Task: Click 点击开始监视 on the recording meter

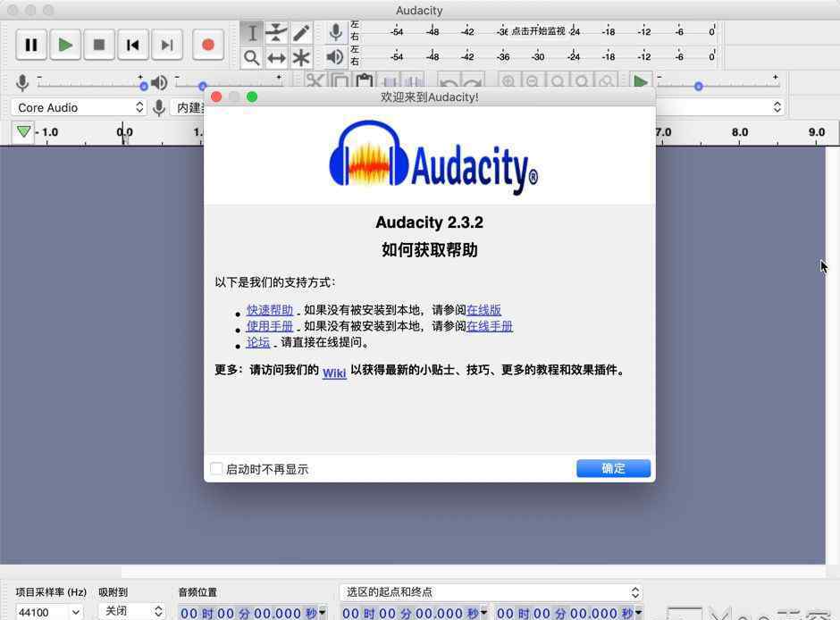Action: coord(538,31)
